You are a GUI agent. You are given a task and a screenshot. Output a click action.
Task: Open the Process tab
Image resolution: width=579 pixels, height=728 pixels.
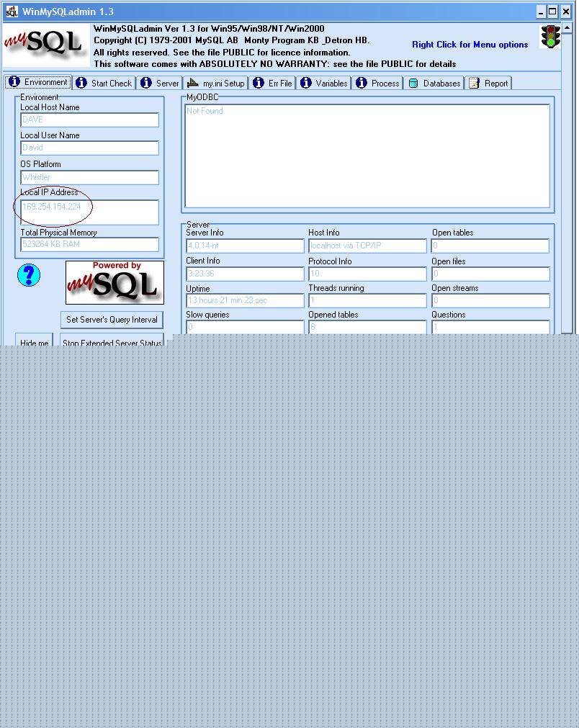tap(378, 84)
